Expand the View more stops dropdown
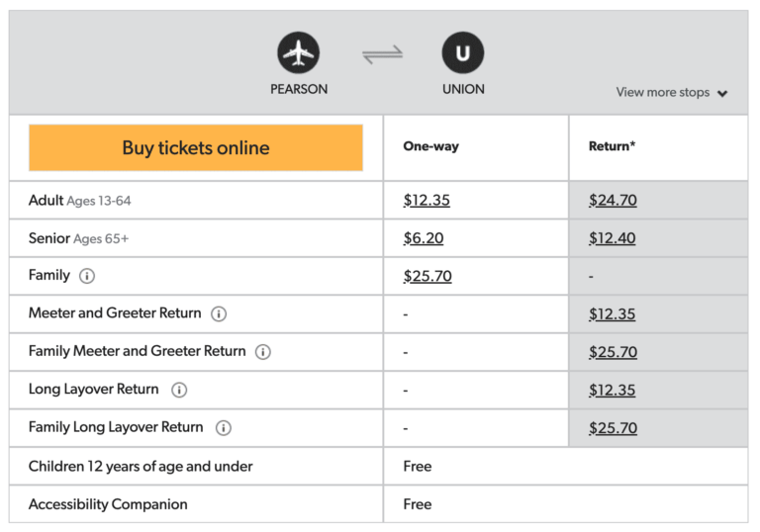The image size is (760, 532). point(672,93)
